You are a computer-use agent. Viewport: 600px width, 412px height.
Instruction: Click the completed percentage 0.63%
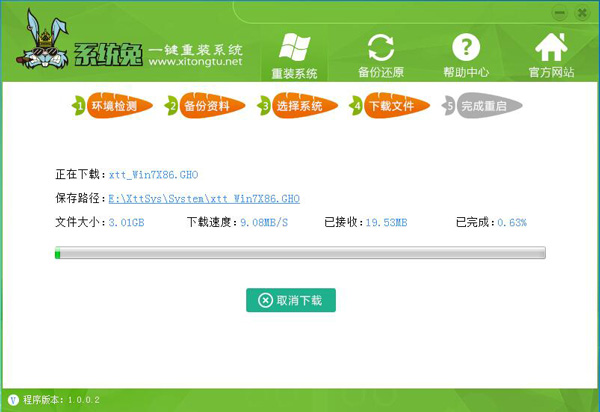click(x=512, y=222)
